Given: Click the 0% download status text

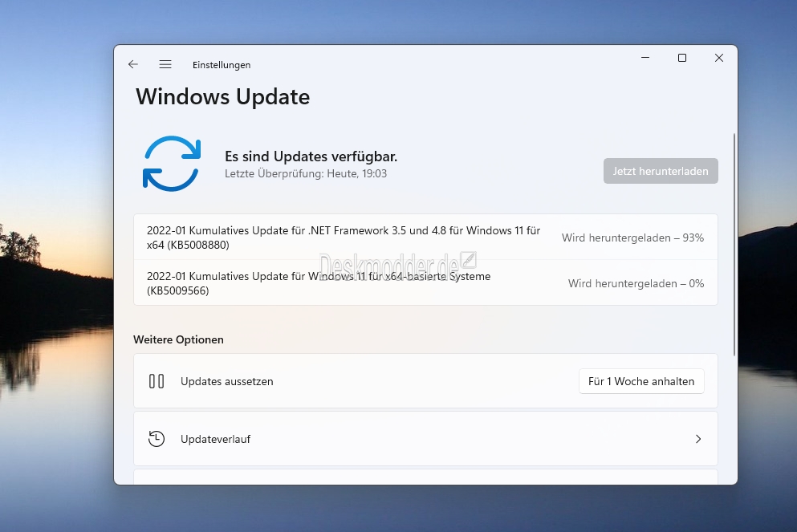Looking at the screenshot, I should pos(636,283).
